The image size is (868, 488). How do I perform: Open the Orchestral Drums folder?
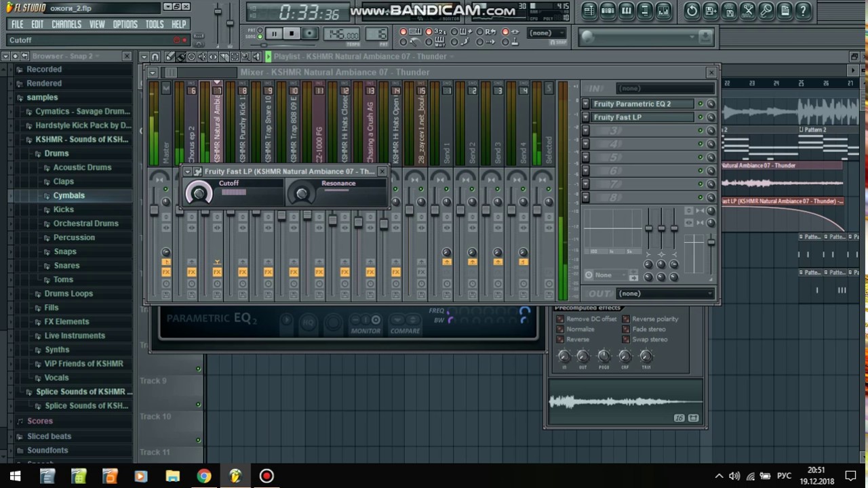(85, 224)
